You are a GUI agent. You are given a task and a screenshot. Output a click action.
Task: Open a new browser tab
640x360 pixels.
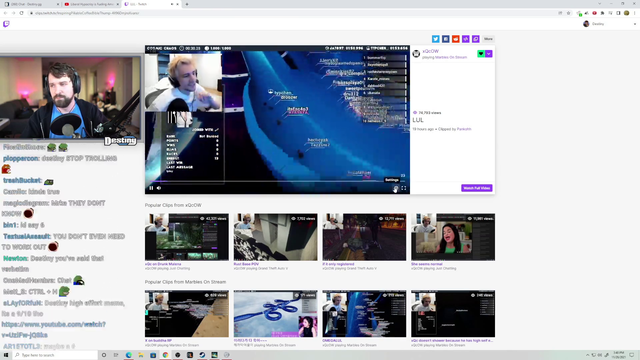(x=187, y=4)
